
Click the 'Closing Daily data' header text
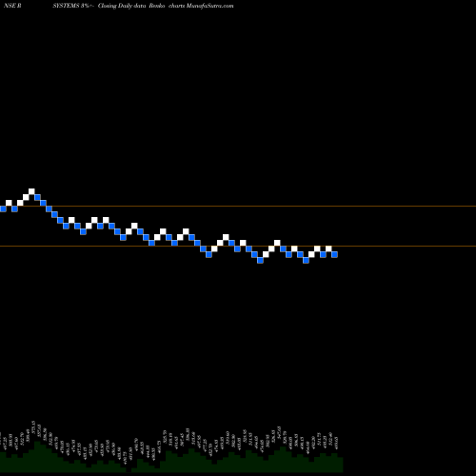click(121, 6)
